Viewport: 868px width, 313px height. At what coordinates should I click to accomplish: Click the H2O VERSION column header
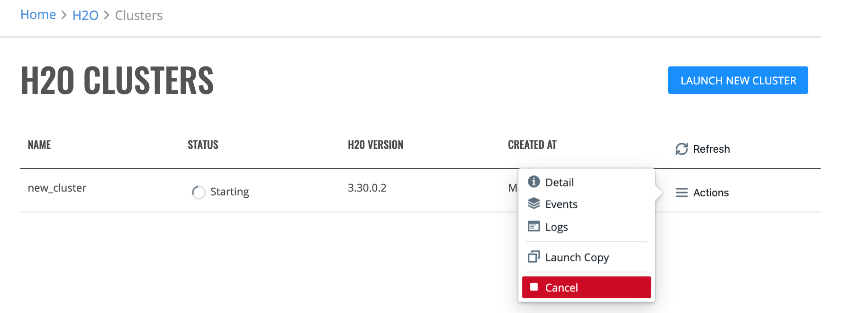375,145
